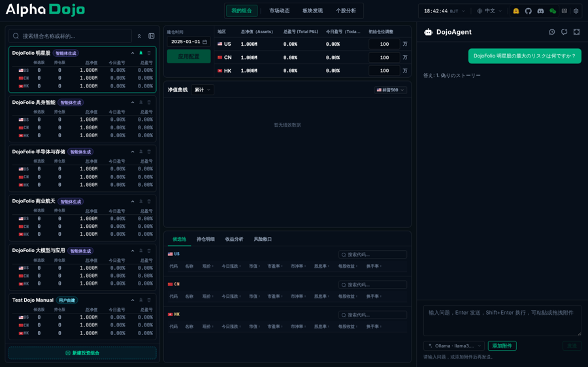Image resolution: width=588 pixels, height=367 pixels.
Task: Delete the Test Dojo Manual portfolio
Action: coord(149,300)
